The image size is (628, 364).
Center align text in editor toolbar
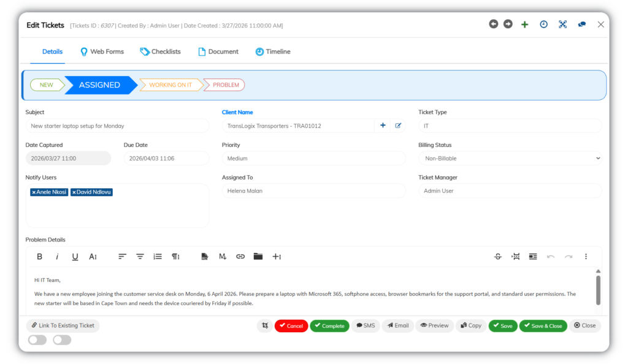pos(140,257)
